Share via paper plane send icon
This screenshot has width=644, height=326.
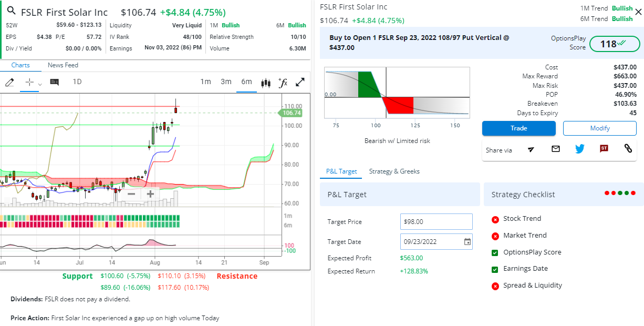(531, 149)
